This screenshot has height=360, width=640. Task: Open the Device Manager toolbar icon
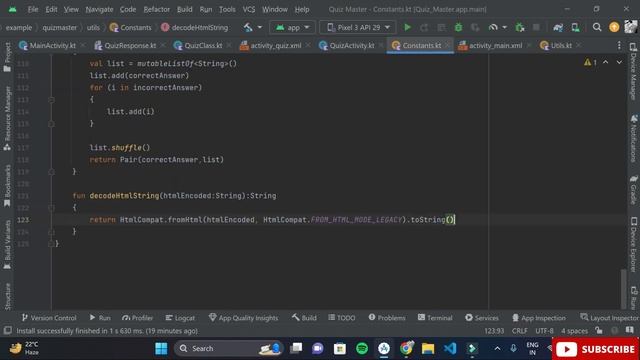[x=575, y=27]
